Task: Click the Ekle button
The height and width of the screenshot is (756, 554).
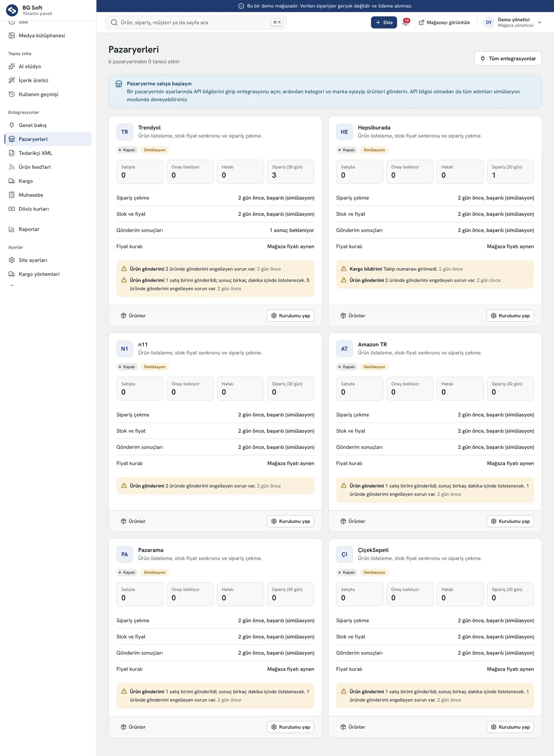Action: 384,23
